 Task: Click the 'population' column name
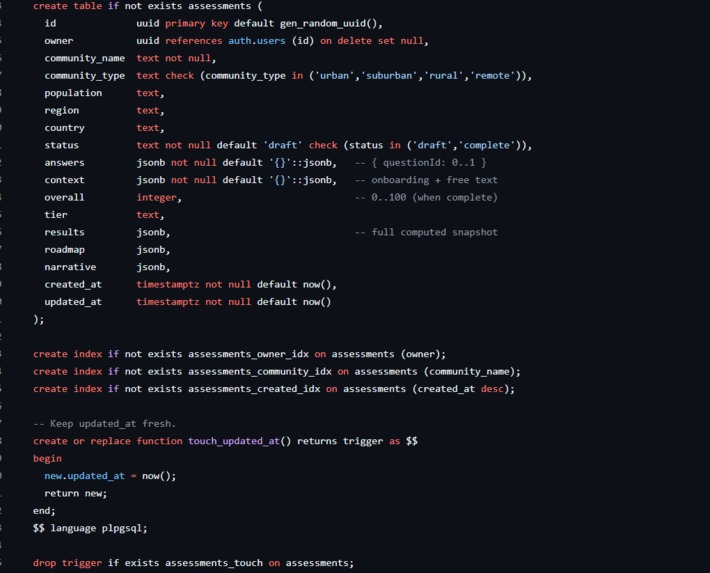[73, 93]
